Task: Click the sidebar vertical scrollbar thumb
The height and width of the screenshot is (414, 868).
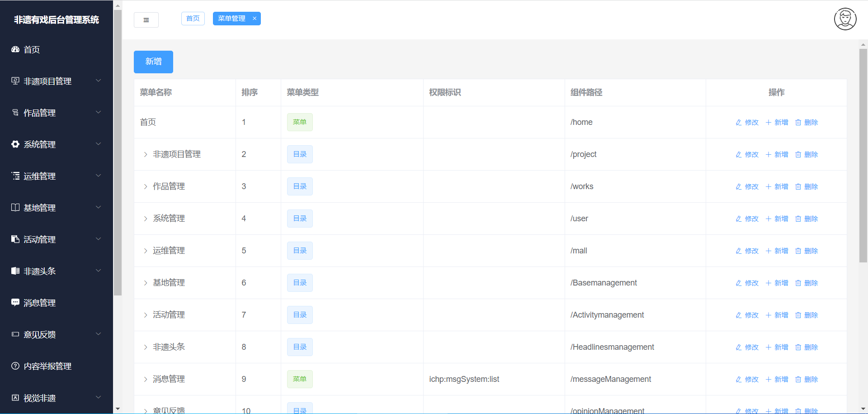Action: (118, 152)
